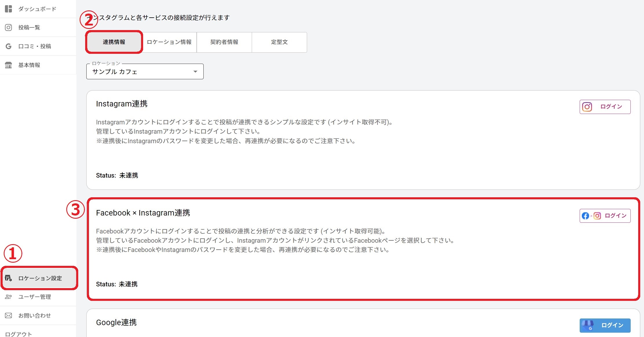Switch to the ロケーション情報 tab
644x337 pixels.
tap(169, 42)
